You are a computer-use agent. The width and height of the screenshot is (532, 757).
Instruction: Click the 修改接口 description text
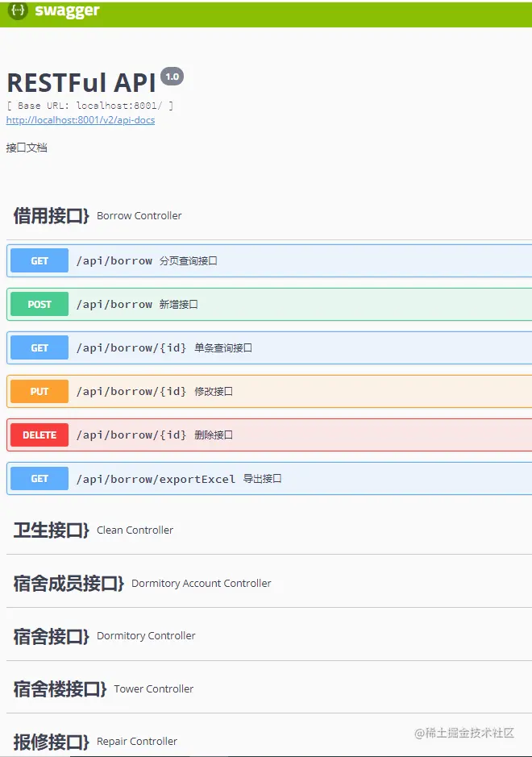(214, 391)
